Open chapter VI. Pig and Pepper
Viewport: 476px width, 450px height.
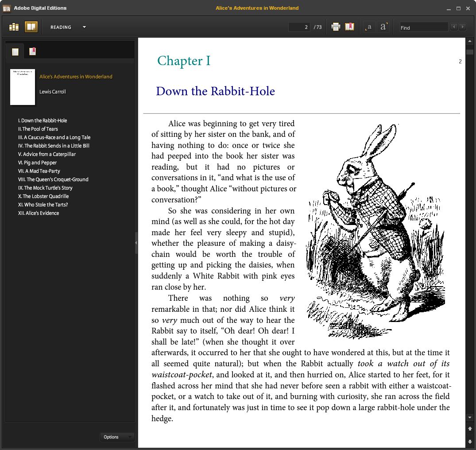[x=37, y=163]
